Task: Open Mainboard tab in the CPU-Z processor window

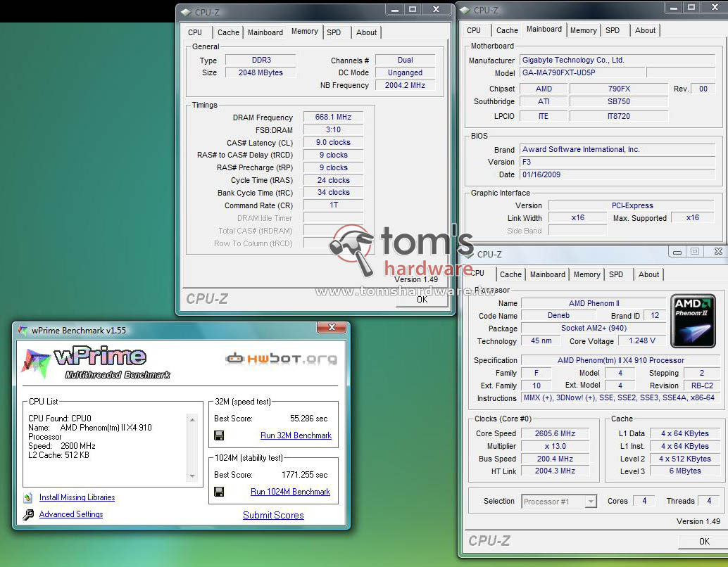Action: [548, 274]
